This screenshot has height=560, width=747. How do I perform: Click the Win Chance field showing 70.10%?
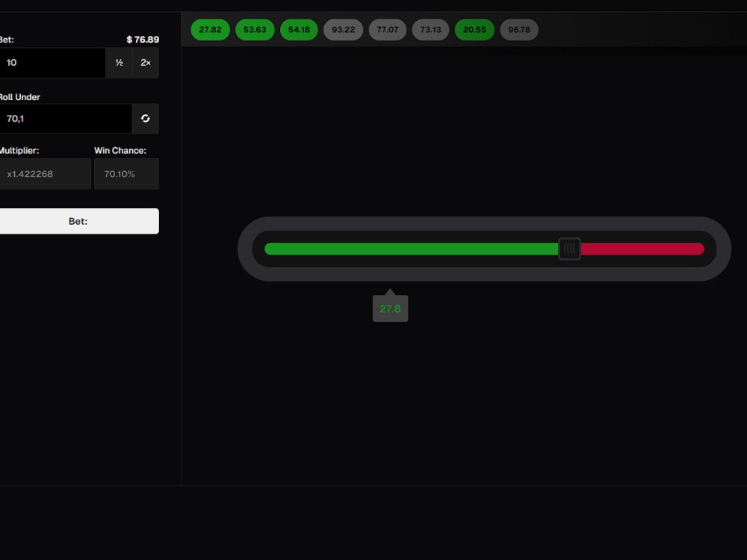tap(126, 174)
